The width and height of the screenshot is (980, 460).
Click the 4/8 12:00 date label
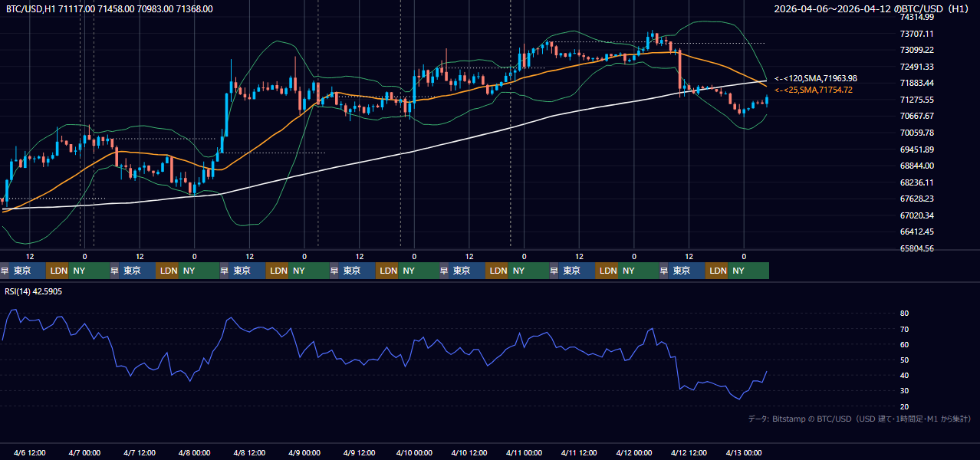(x=249, y=452)
